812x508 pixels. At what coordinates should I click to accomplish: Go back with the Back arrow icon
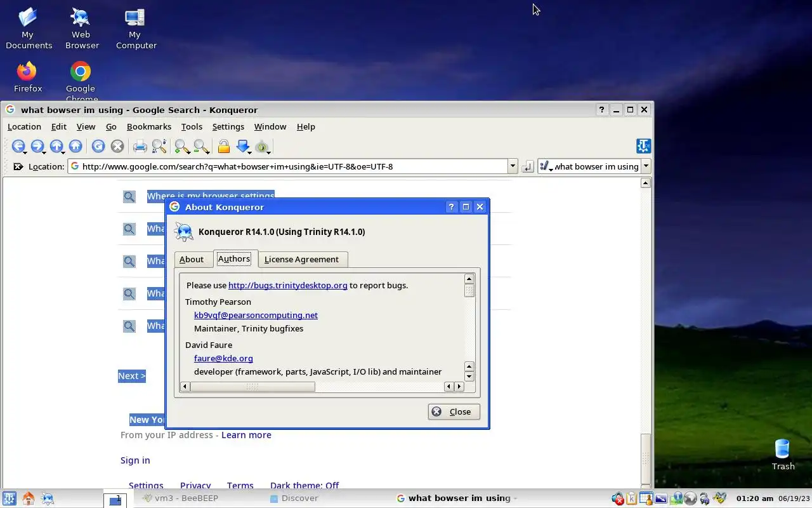point(18,146)
